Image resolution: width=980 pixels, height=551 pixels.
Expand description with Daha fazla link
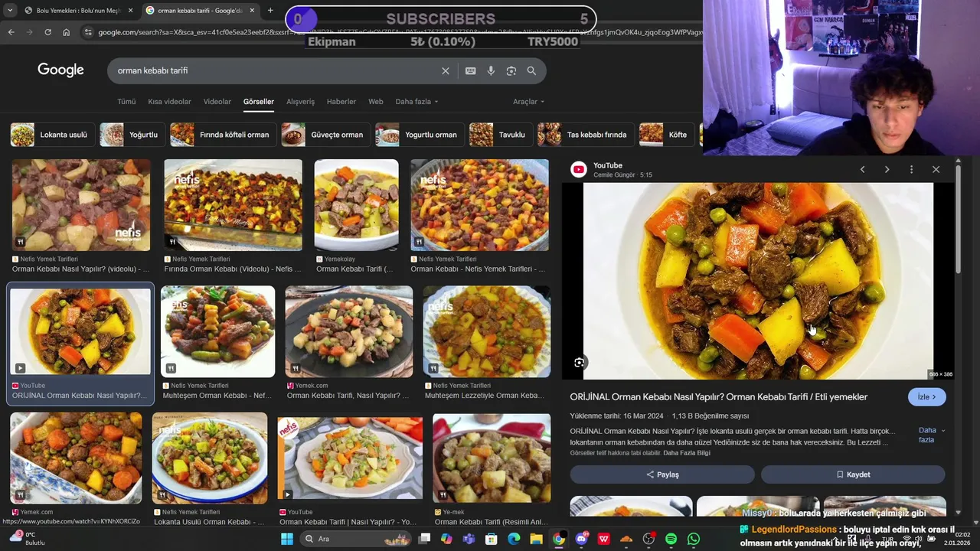pyautogui.click(x=931, y=435)
